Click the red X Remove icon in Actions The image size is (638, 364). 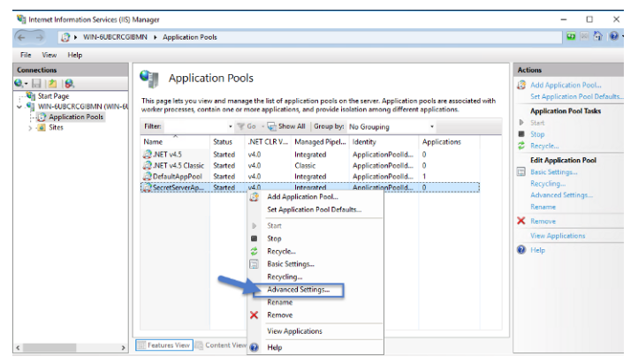coord(521,221)
